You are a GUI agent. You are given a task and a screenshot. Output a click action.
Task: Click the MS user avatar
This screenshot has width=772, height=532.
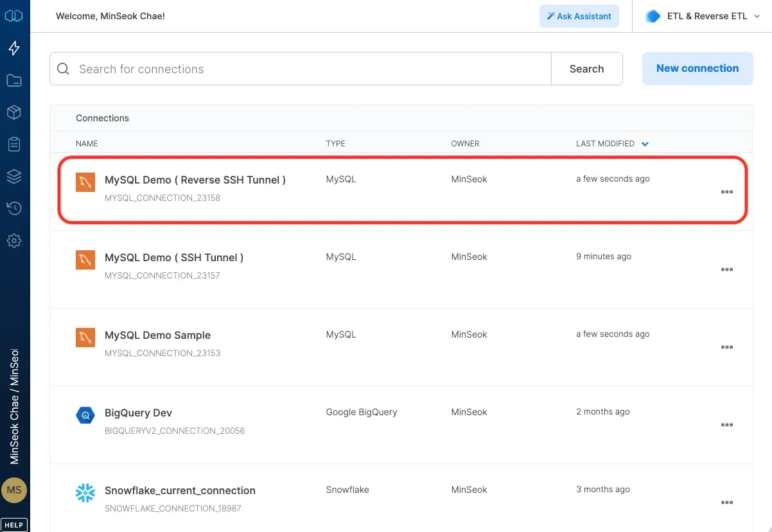pos(14,490)
